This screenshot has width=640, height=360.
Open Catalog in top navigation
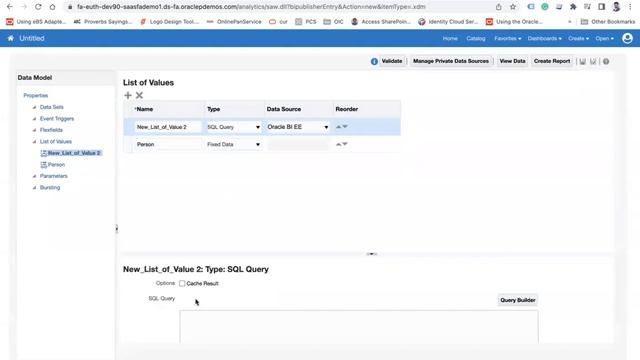click(x=476, y=38)
